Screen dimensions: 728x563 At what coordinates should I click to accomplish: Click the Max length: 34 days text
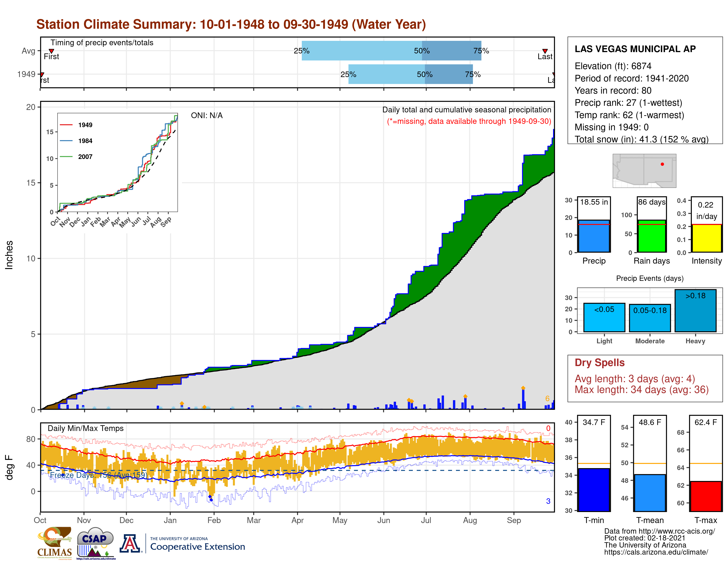(x=642, y=389)
